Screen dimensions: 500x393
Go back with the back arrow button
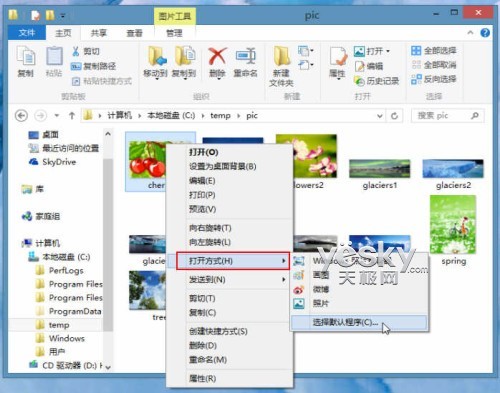(x=21, y=116)
